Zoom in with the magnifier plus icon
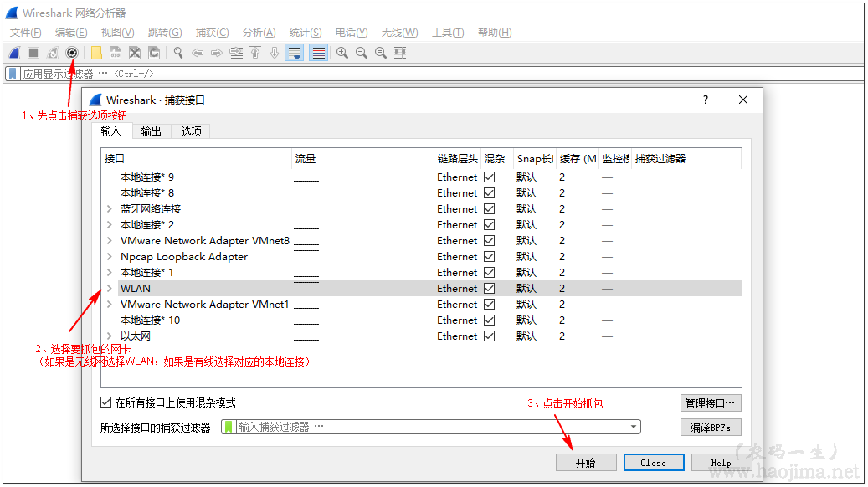The height and width of the screenshot is (487, 868). tap(342, 52)
